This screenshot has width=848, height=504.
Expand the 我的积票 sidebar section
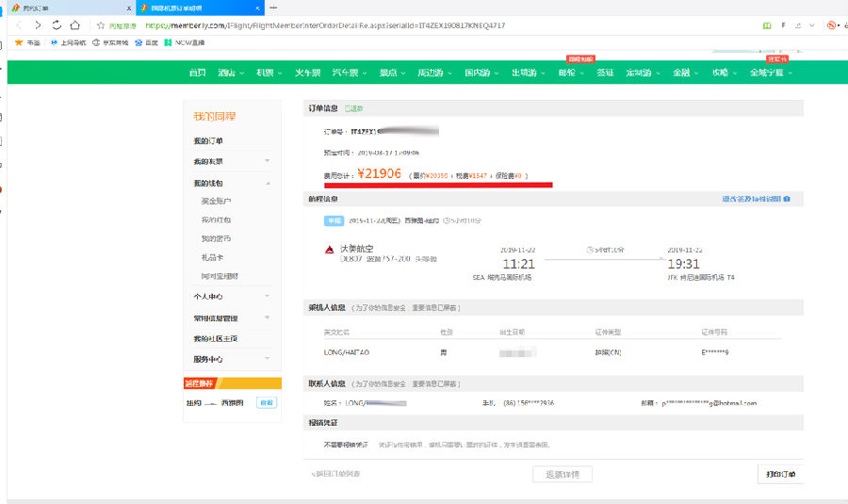click(267, 162)
